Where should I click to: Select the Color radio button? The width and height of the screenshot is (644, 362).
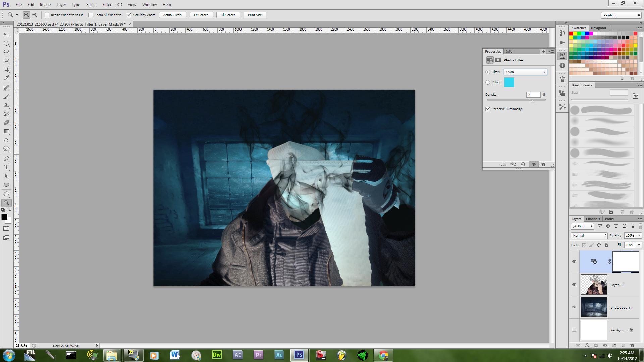tap(488, 82)
